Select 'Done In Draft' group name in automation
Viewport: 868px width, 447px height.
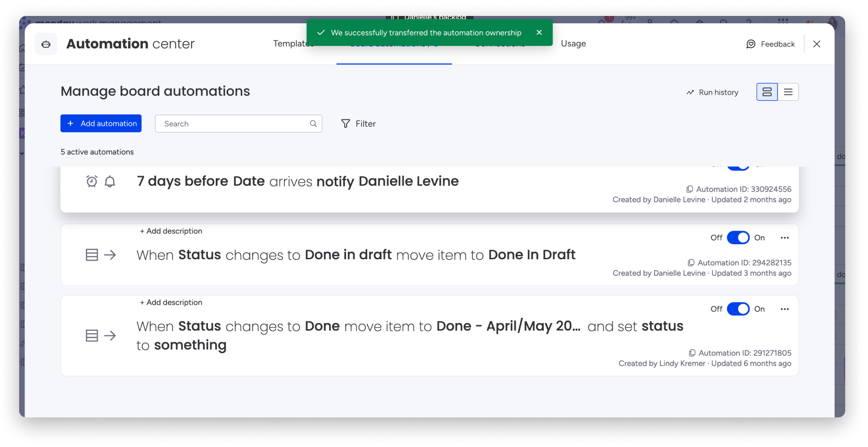coord(532,255)
